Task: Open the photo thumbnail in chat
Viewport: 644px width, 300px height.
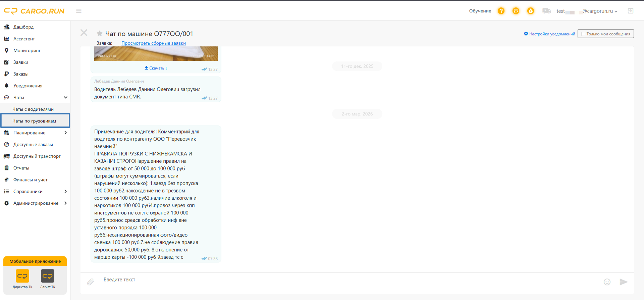Action: pos(156,54)
